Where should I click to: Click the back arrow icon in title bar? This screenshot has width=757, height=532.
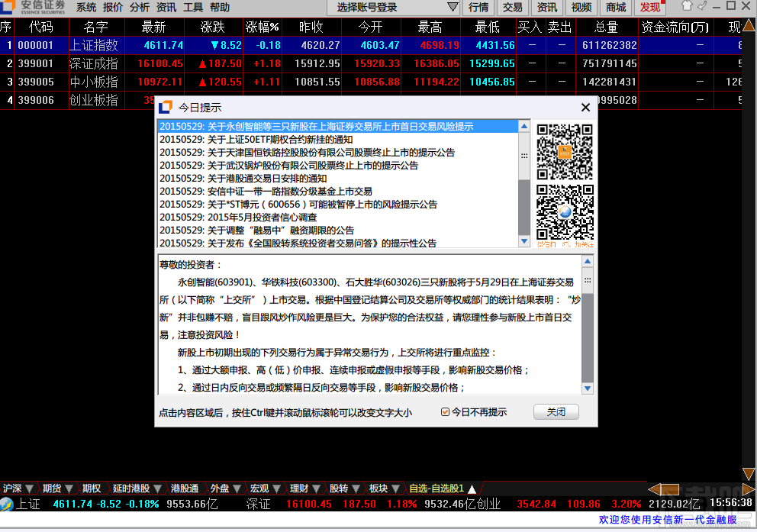tap(703, 6)
